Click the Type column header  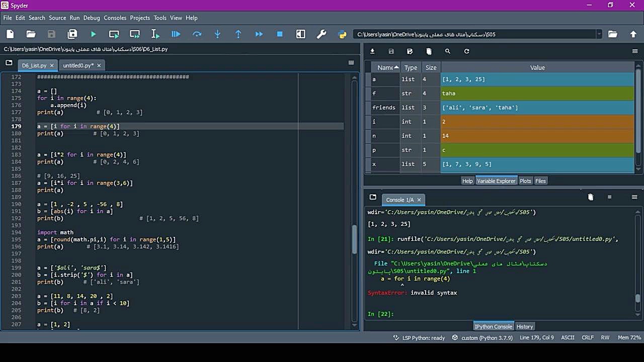point(411,67)
